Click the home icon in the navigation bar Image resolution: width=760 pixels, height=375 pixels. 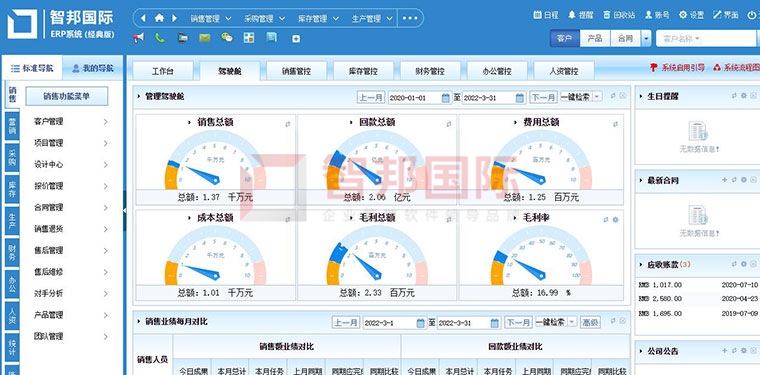tap(159, 18)
